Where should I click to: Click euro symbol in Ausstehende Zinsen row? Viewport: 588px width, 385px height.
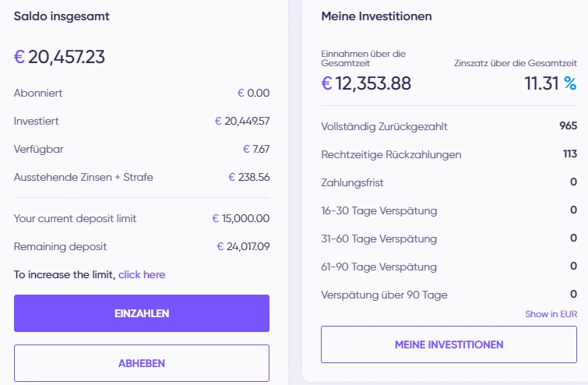coord(232,177)
